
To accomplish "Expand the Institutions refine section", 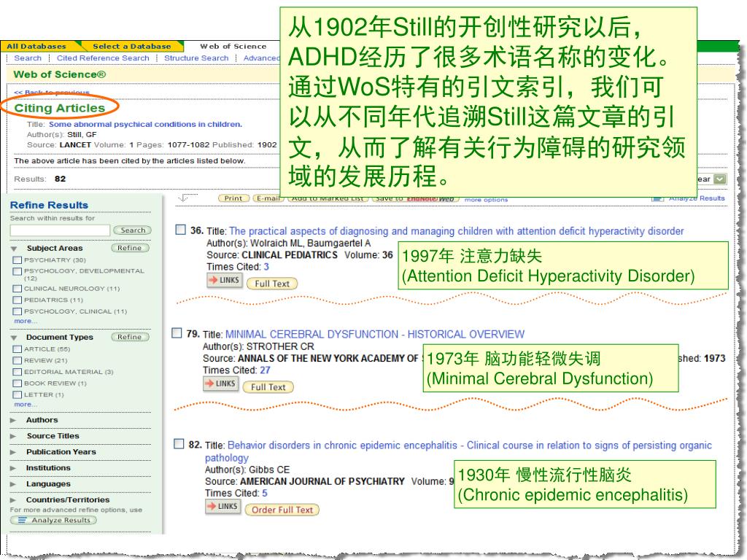I will tap(13, 469).
